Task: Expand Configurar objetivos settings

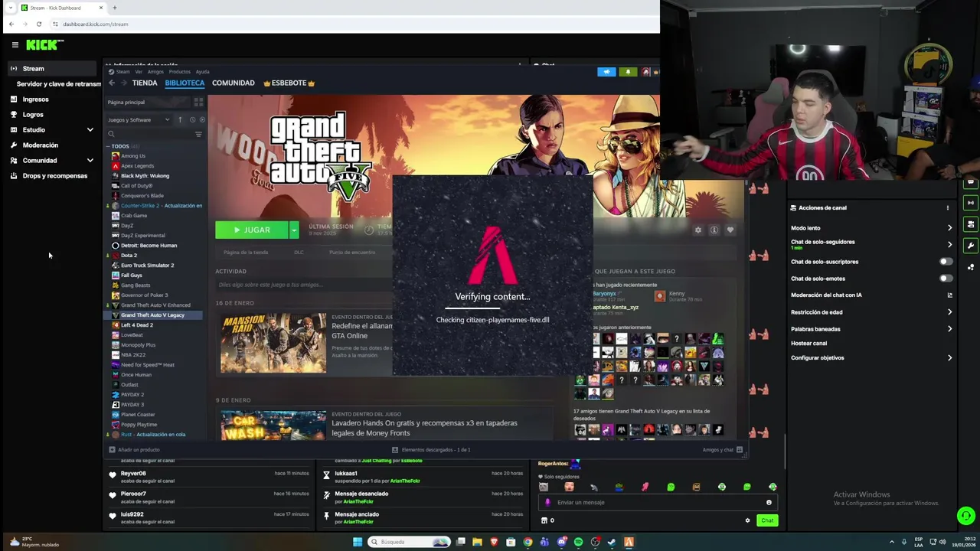Action: coord(949,358)
